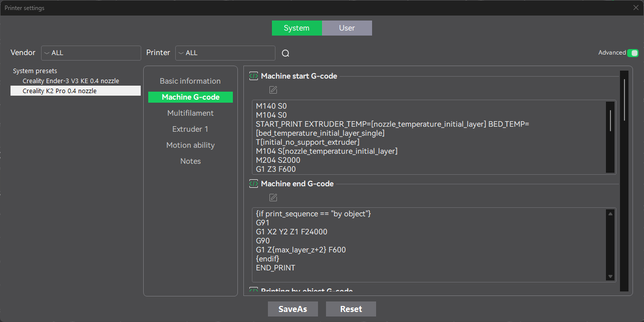
Task: Click the SaveAs button
Action: tap(293, 309)
